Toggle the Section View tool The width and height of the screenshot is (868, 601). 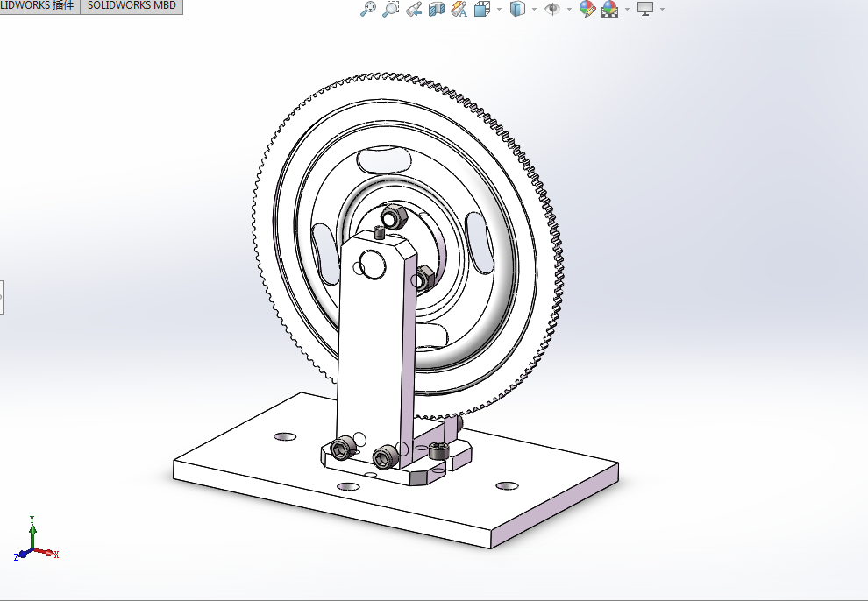click(437, 8)
